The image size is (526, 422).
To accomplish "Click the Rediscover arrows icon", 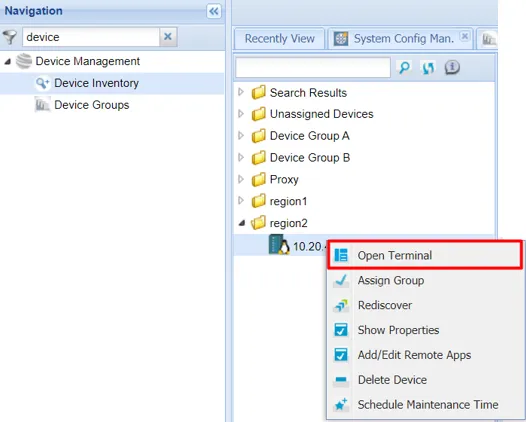I will coord(341,305).
